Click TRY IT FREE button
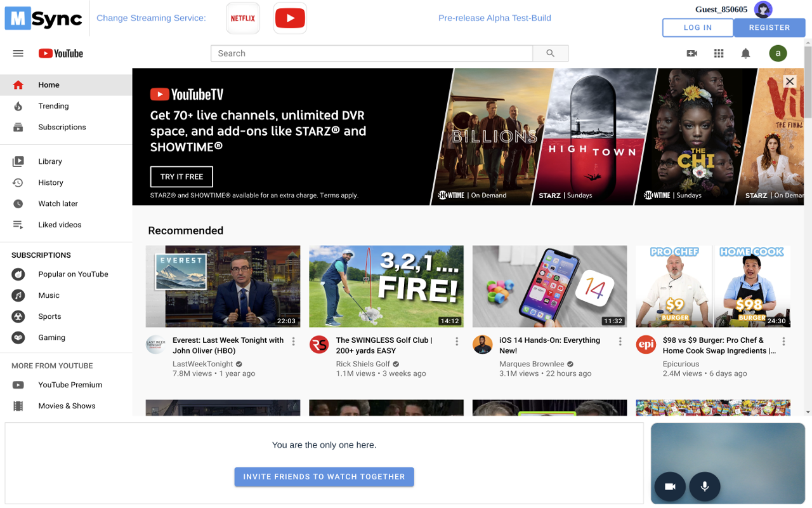This screenshot has height=508, width=812. pos(181,177)
